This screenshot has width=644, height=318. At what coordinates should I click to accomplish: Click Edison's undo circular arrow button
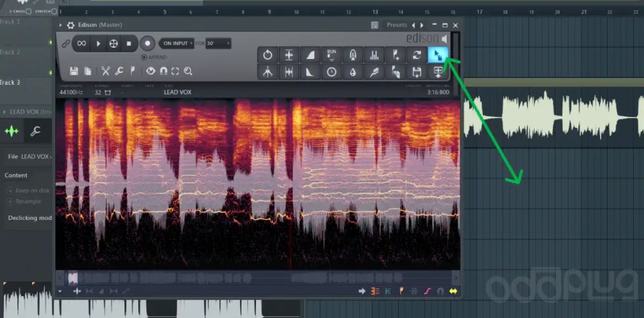tap(267, 55)
